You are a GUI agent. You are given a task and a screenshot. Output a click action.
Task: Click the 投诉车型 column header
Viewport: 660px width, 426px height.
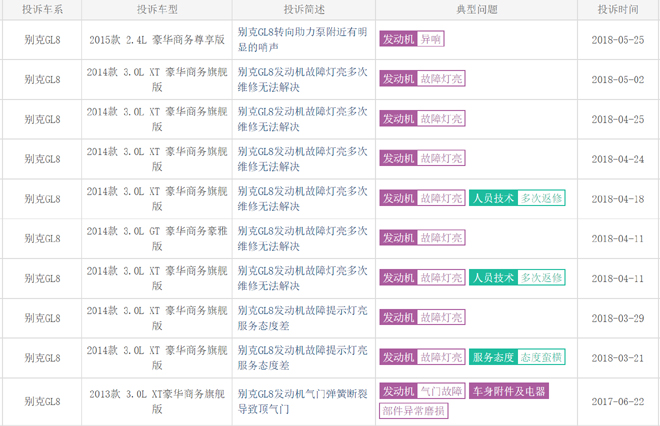click(x=157, y=9)
